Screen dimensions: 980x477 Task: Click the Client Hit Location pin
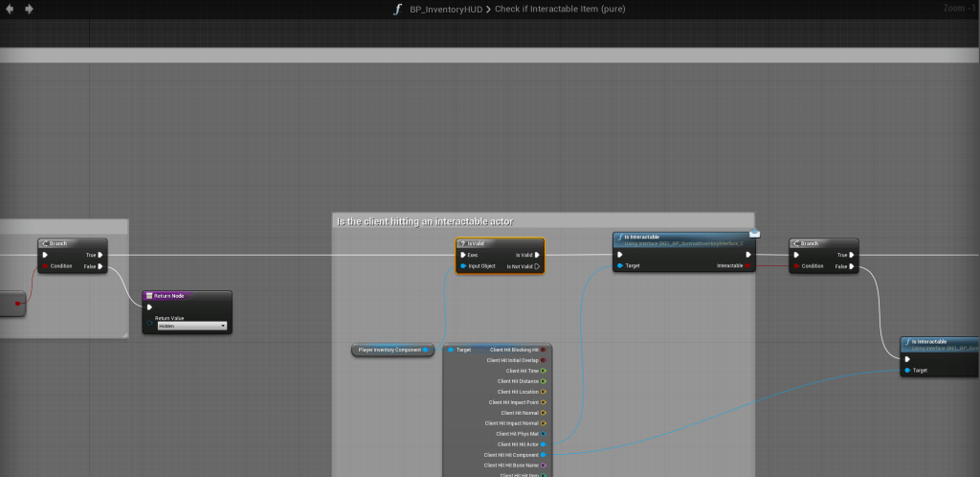pos(544,392)
